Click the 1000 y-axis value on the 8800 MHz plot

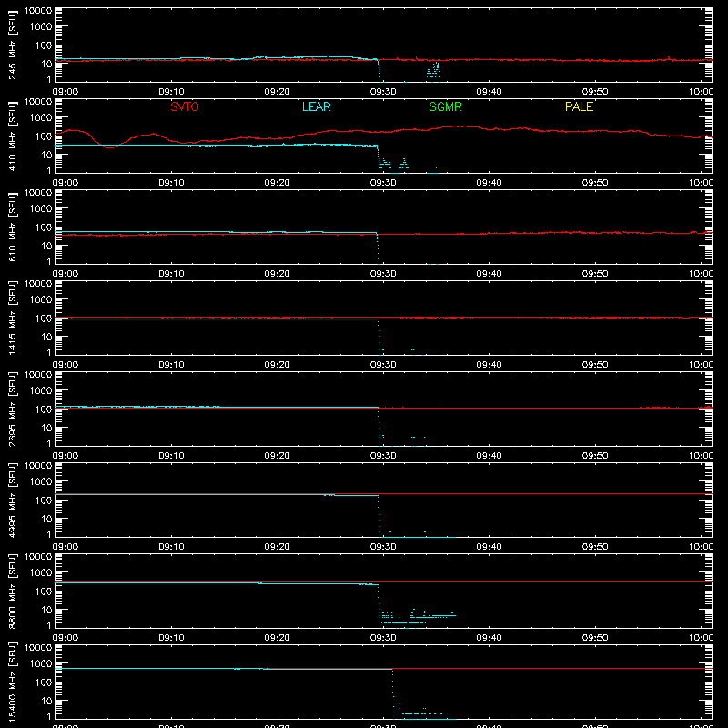point(41,572)
